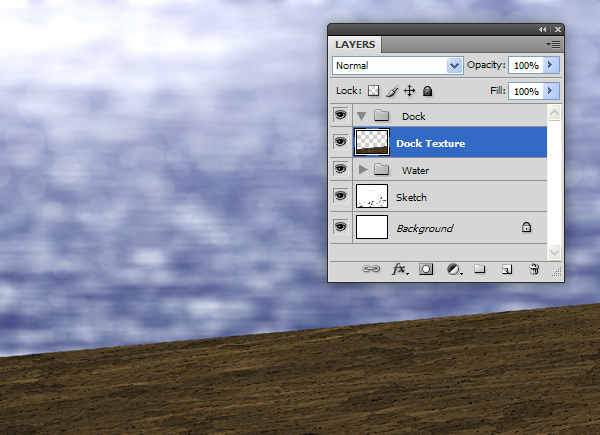Select the Background layer thumbnail
This screenshot has height=435, width=600.
click(x=372, y=227)
